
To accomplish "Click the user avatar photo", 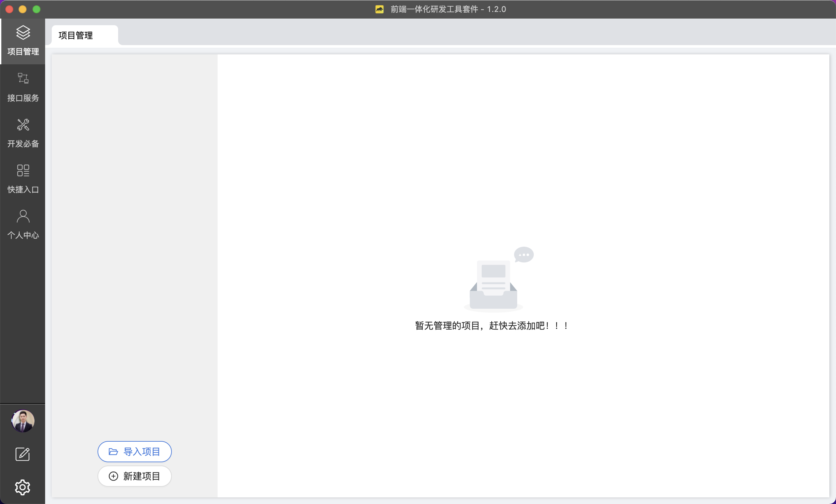I will (23, 421).
